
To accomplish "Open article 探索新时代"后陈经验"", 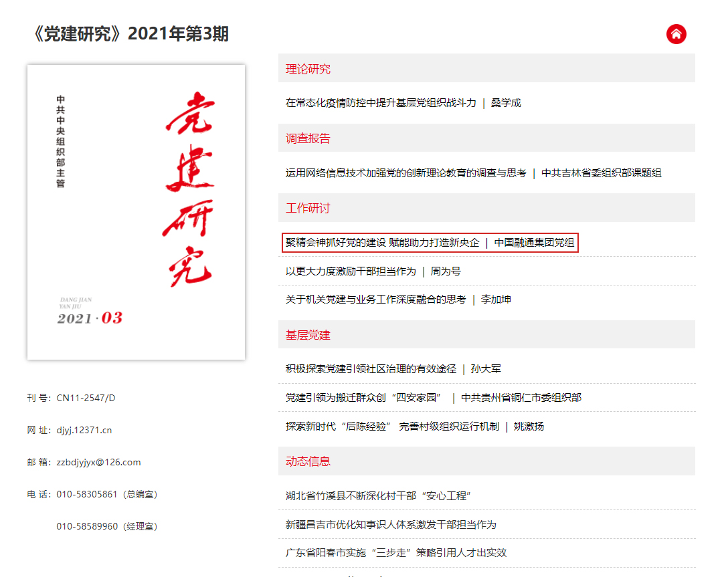I will pos(392,427).
